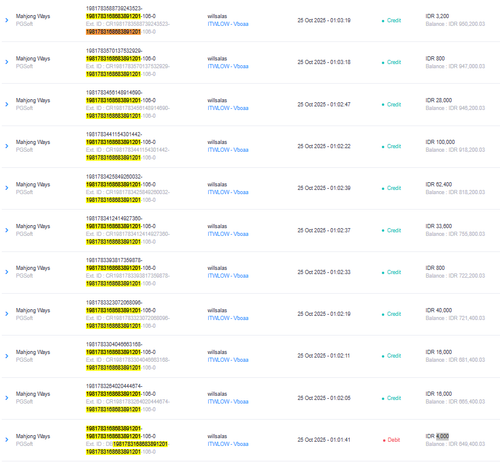Select the '25 Oct 2025 - 01:02:05' timestamp
Screen dimensions: 500x467
tap(324, 398)
